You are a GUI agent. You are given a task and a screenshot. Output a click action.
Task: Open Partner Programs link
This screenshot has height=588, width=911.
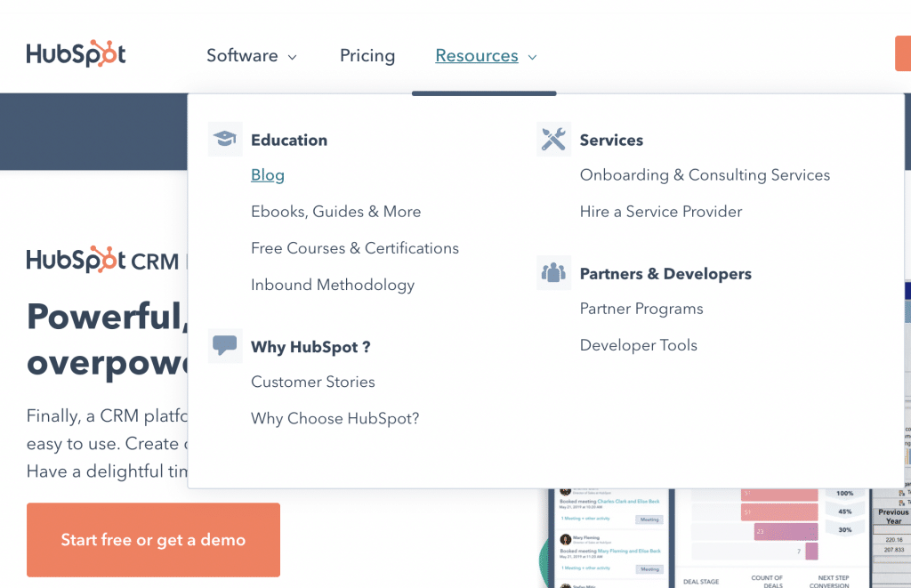click(641, 309)
